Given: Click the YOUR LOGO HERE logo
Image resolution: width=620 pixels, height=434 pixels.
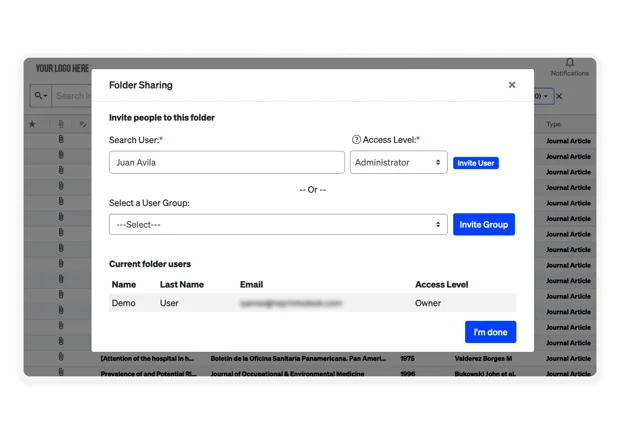Looking at the screenshot, I should pos(62,68).
